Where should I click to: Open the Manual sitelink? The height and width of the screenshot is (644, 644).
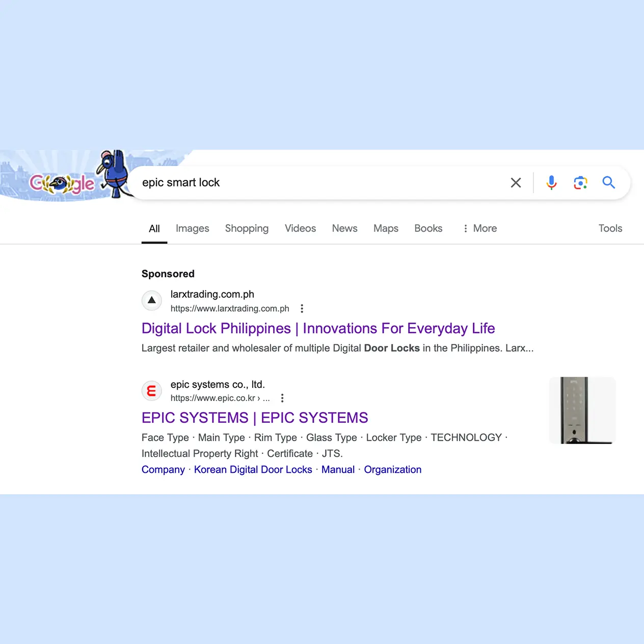(x=338, y=469)
